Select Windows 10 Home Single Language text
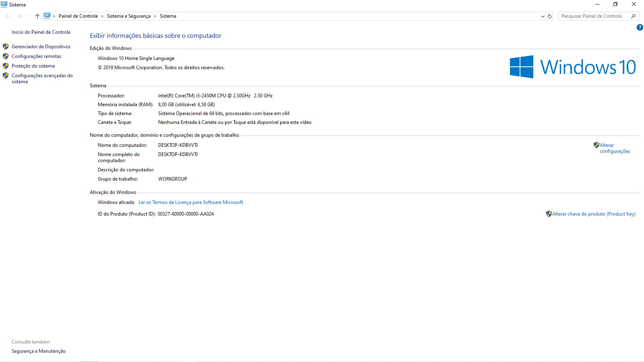 tap(136, 58)
